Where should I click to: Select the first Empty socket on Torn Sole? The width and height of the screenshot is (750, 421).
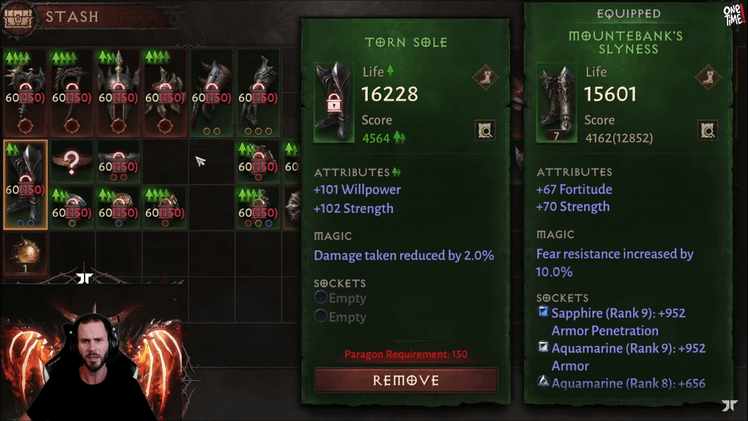coord(341,298)
